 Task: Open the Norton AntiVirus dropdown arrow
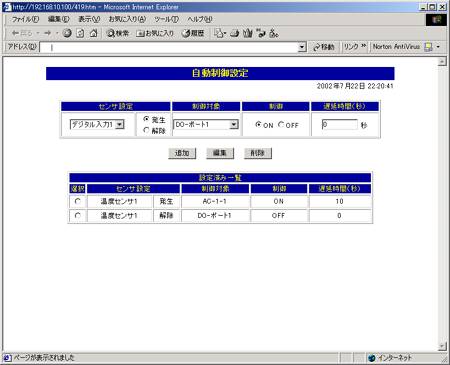click(x=438, y=47)
